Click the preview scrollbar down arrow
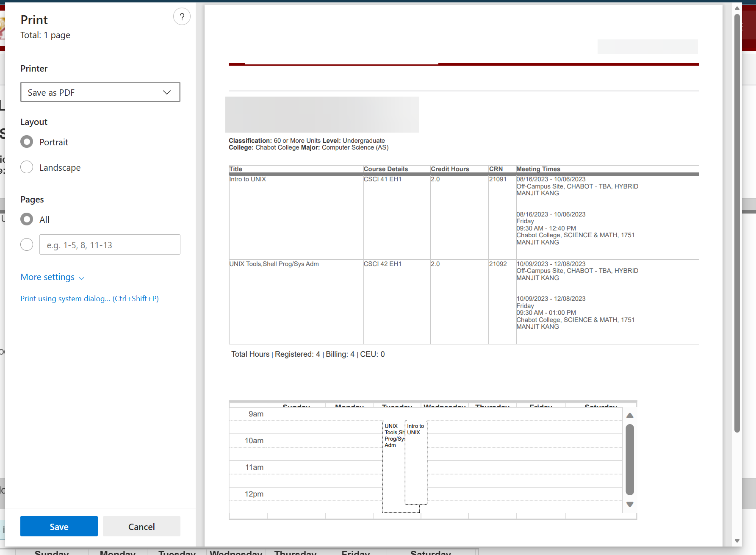The height and width of the screenshot is (555, 756). pos(737,541)
